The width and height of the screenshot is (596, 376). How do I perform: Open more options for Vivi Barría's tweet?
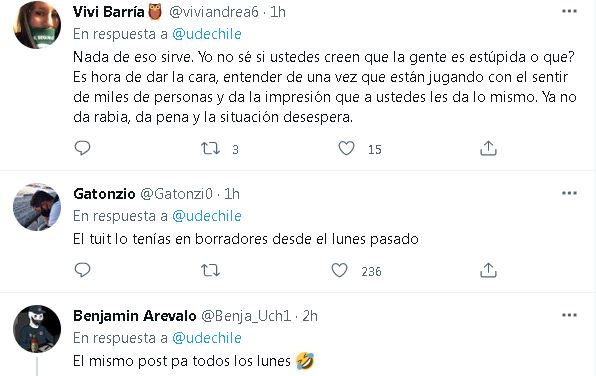[569, 11]
